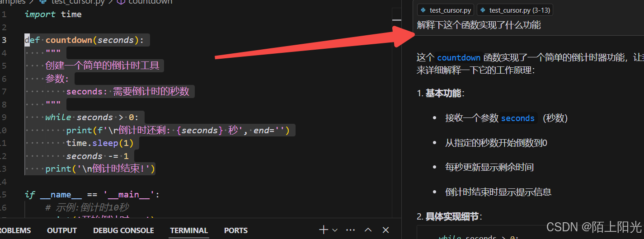Click the print('\n倒计时结束!') code line
This screenshot has height=239, width=644.
click(x=100, y=169)
